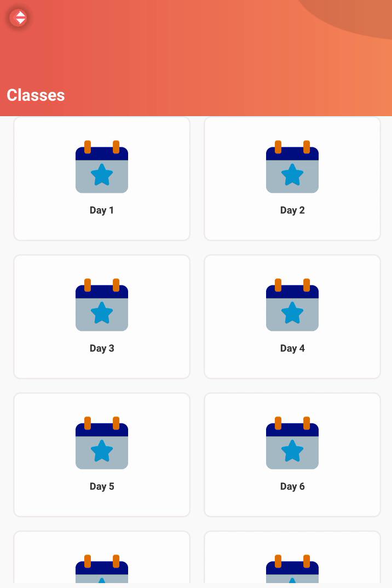Click the Day 2 calendar star icon
392x588 pixels.
(x=292, y=168)
